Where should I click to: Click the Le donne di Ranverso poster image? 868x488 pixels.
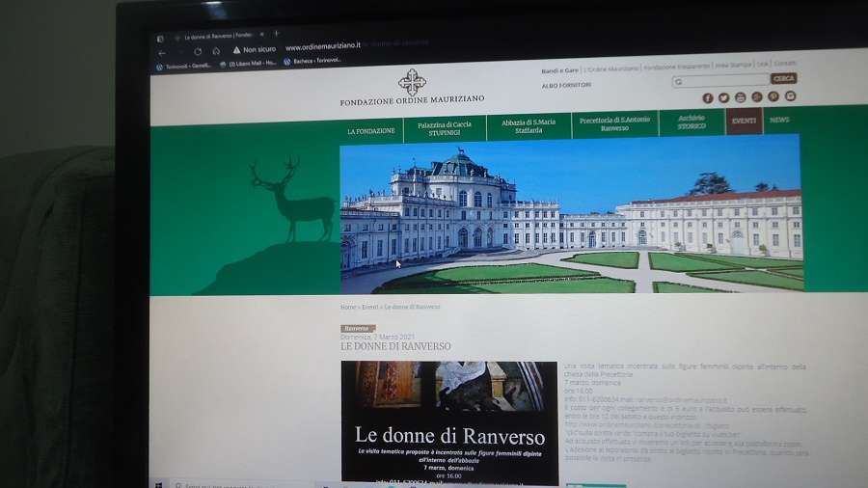coord(448,421)
